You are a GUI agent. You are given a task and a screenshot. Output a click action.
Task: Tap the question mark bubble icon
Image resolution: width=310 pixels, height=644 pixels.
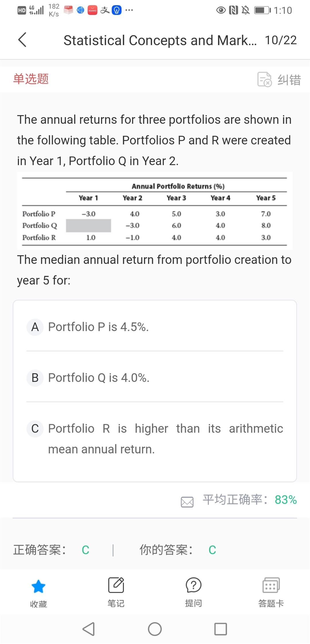click(x=193, y=585)
